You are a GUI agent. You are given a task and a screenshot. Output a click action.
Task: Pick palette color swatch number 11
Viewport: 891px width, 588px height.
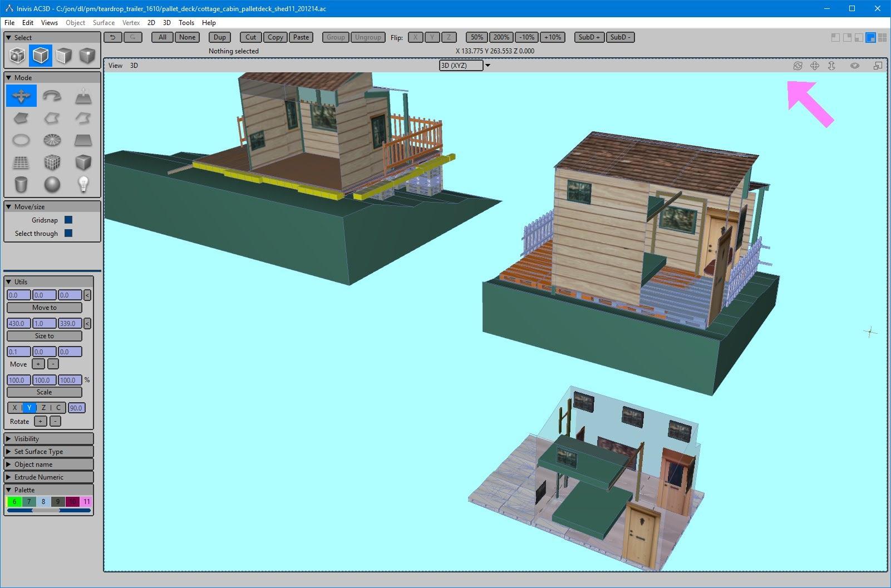[86, 501]
